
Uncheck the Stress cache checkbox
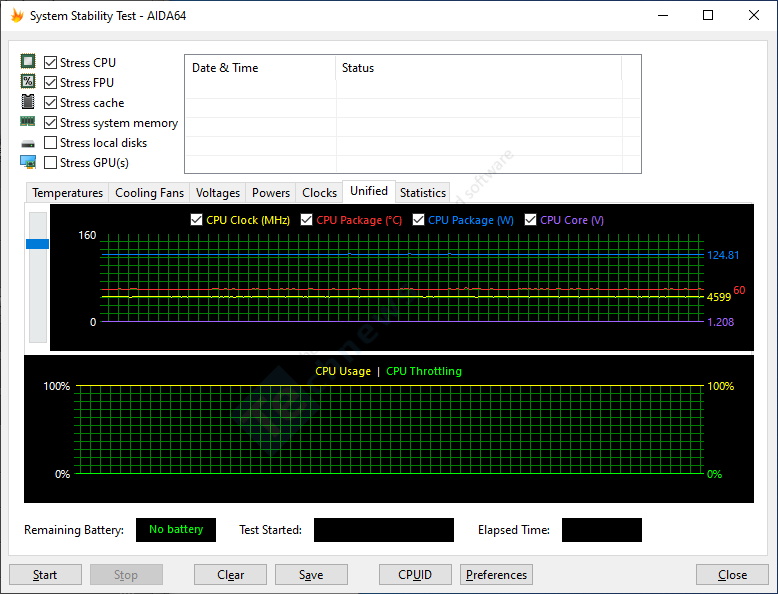pyautogui.click(x=50, y=103)
